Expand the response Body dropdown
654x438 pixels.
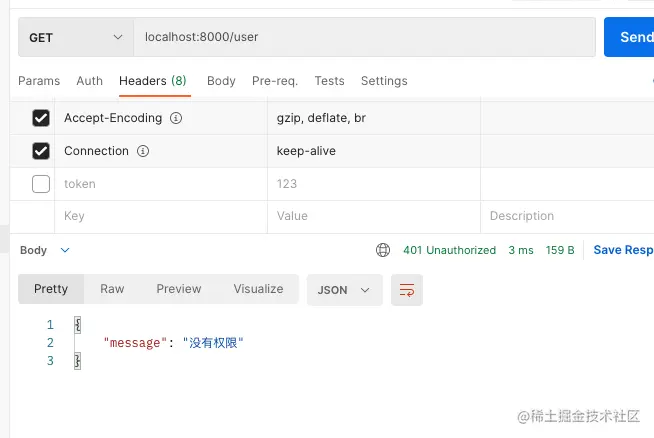click(45, 250)
